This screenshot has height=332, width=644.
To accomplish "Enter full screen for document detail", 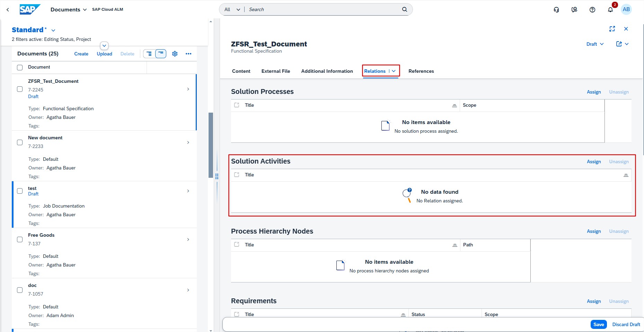I will pos(612,29).
